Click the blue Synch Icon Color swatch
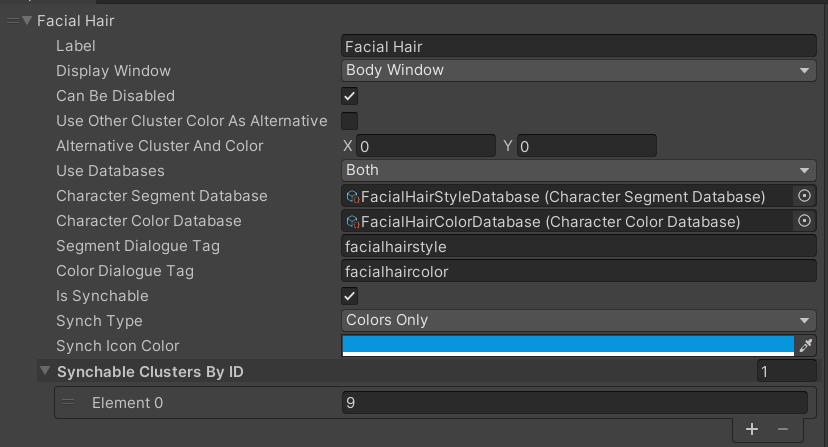 [x=567, y=345]
